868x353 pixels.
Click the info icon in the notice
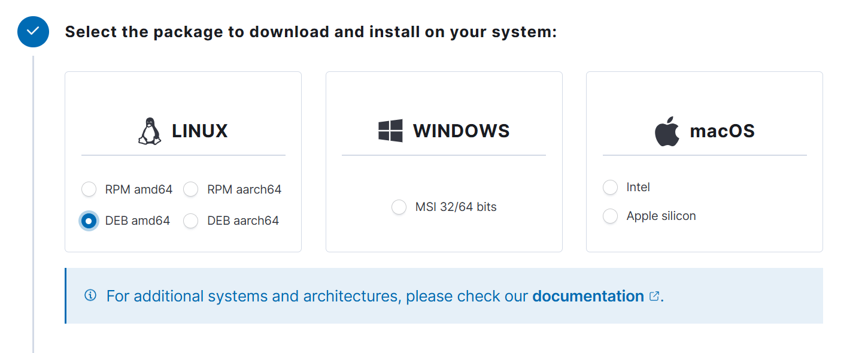pyautogui.click(x=90, y=295)
